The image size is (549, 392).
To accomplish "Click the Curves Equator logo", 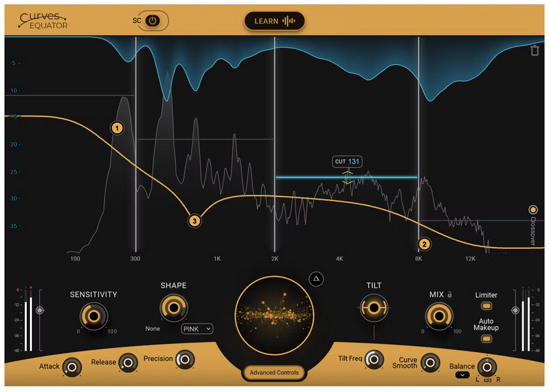I will tap(43, 20).
